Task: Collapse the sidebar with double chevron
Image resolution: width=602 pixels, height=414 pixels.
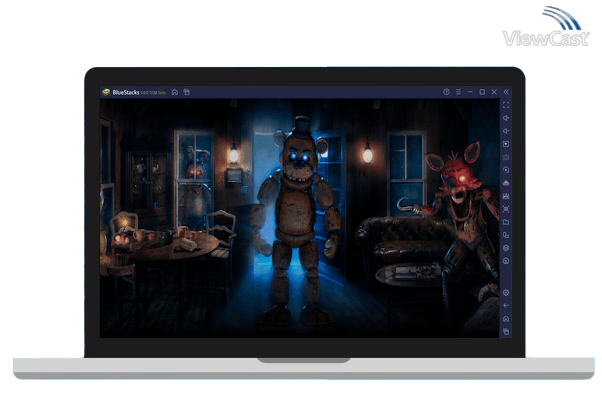Action: pos(506,92)
